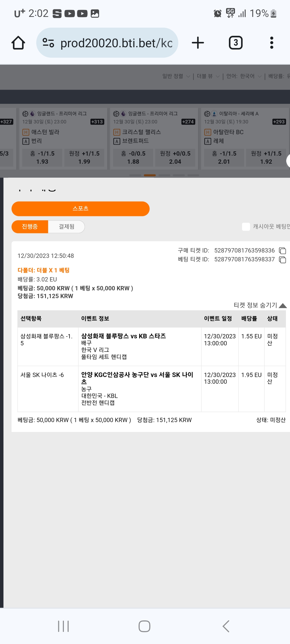Tap event 안양 KGC인삼공사 농구단 vs 서울 SK 나이츠

[x=137, y=378]
